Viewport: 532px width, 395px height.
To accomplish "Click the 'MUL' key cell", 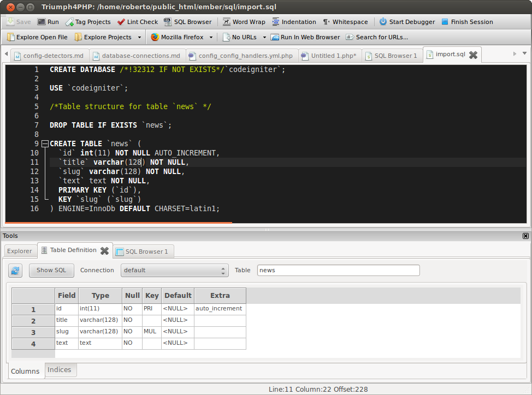I will [x=152, y=332].
